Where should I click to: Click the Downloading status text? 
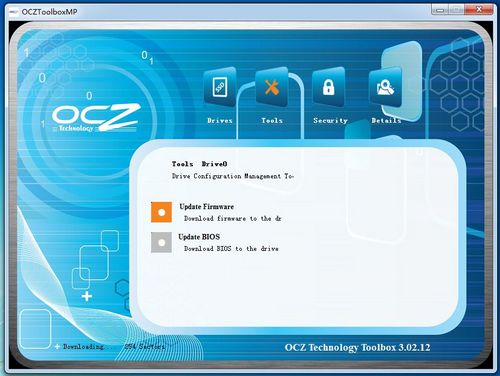click(x=83, y=347)
